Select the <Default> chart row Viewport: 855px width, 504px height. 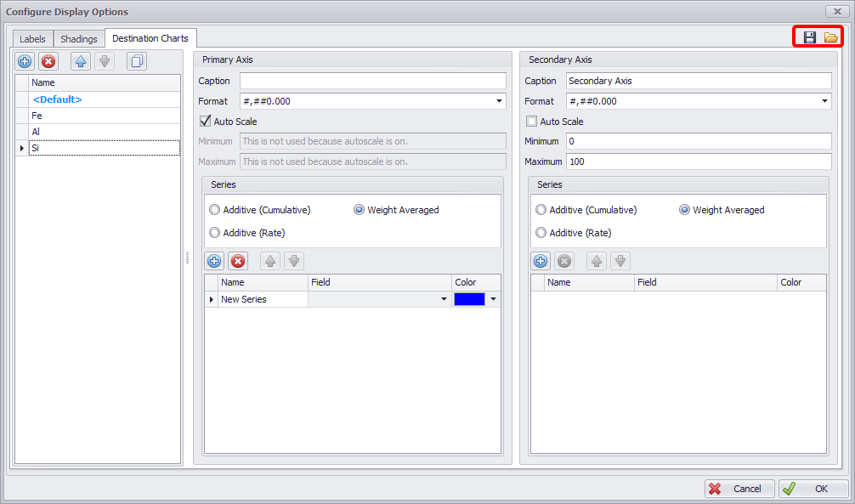tap(105, 99)
